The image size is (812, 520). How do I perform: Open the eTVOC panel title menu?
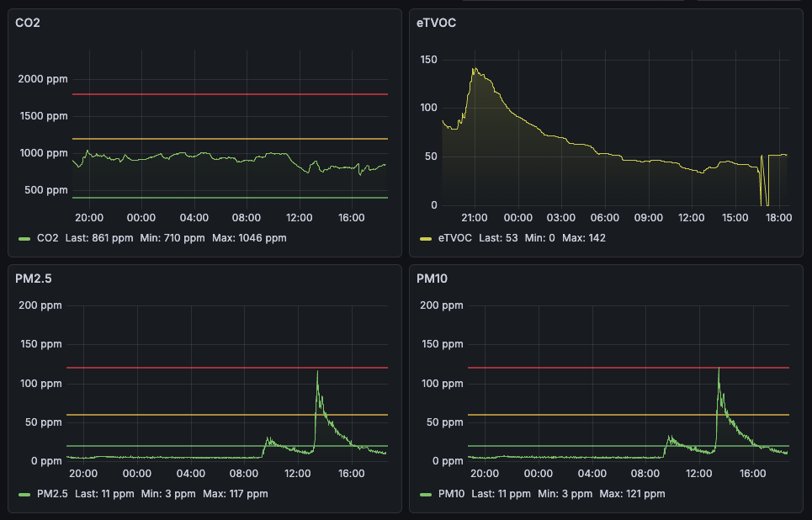point(436,23)
